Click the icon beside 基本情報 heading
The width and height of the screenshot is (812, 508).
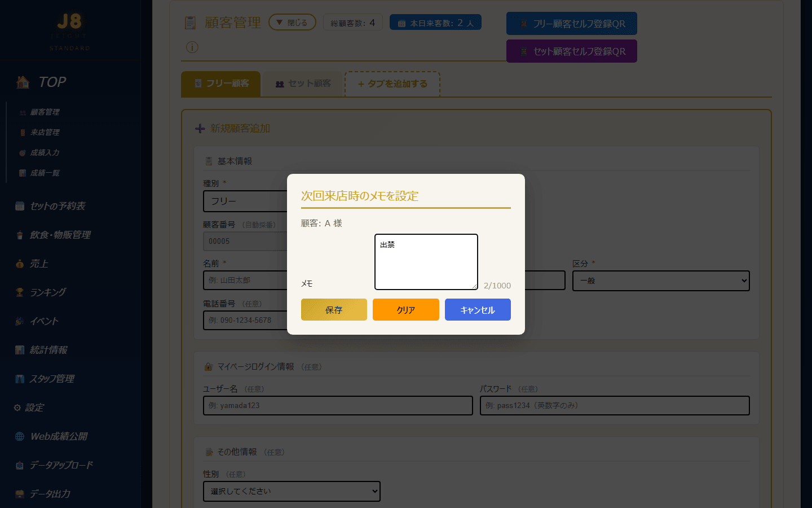coord(209,161)
